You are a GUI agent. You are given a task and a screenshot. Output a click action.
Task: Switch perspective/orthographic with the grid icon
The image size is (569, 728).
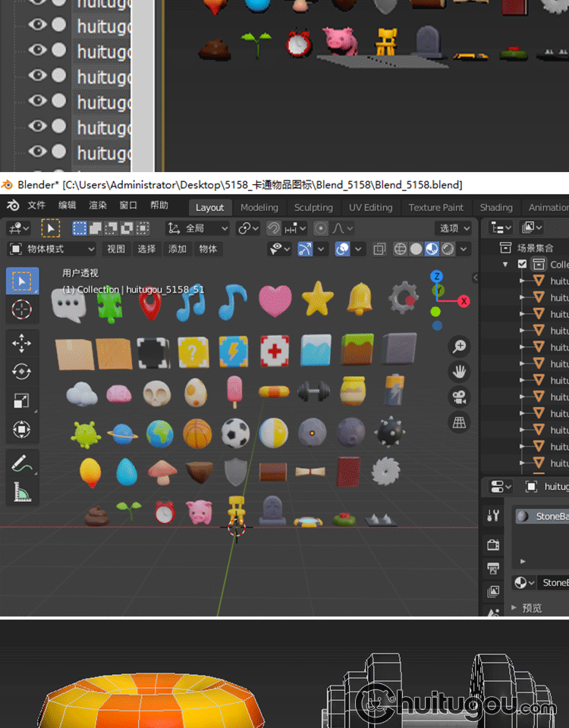coord(459,422)
